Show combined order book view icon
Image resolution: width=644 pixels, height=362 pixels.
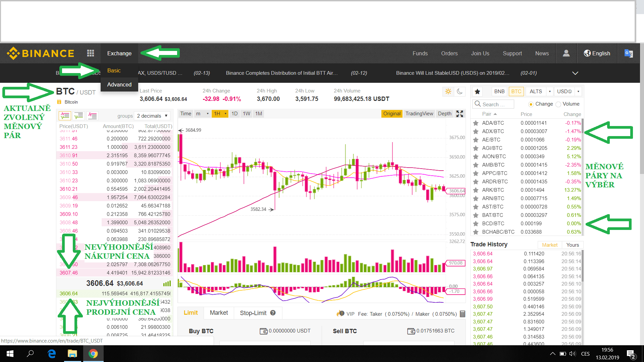point(65,116)
